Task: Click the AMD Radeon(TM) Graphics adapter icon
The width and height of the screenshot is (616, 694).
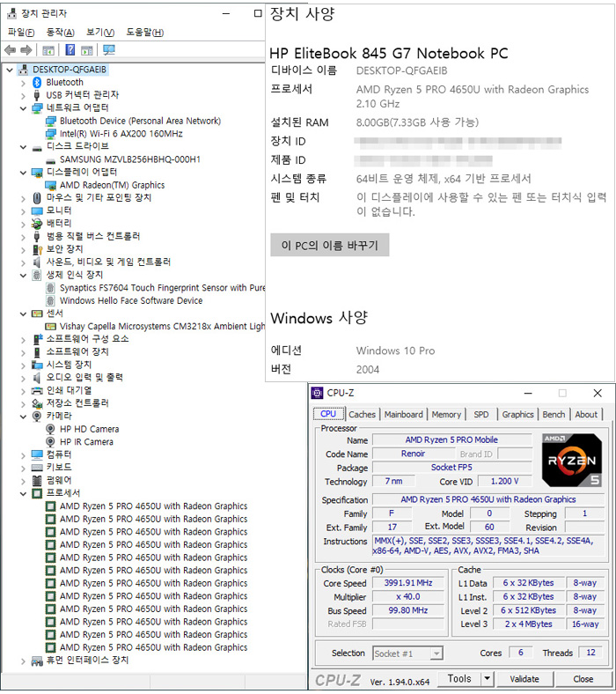Action: [x=50, y=185]
